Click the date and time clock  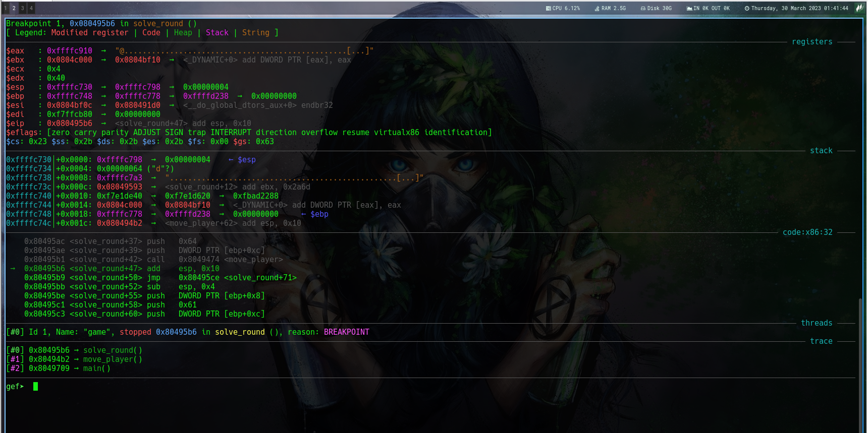[x=796, y=8]
